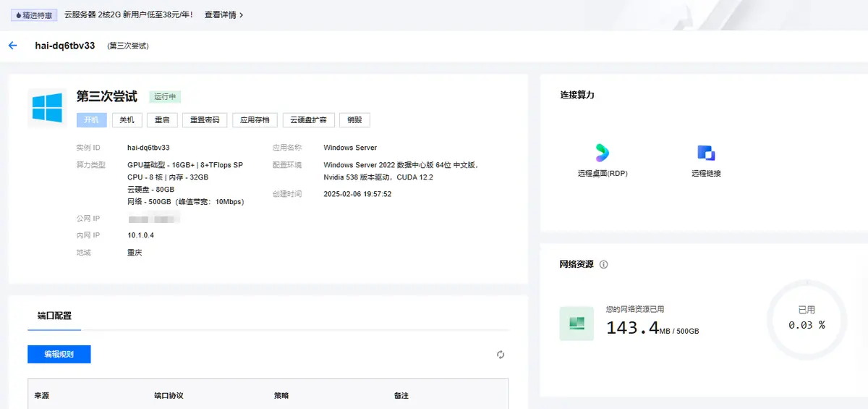Refresh the port rules with the reload icon
Screen dimensions: 868x409
point(501,355)
